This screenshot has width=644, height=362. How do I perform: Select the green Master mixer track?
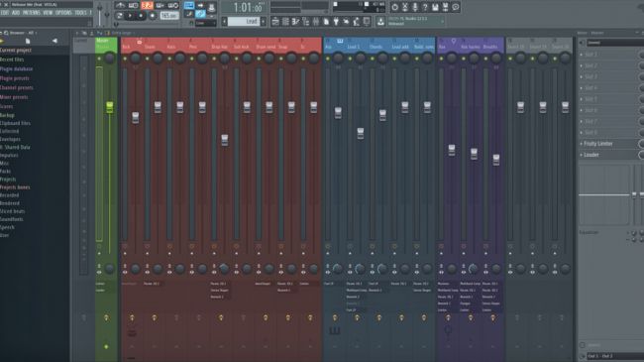pos(106,45)
